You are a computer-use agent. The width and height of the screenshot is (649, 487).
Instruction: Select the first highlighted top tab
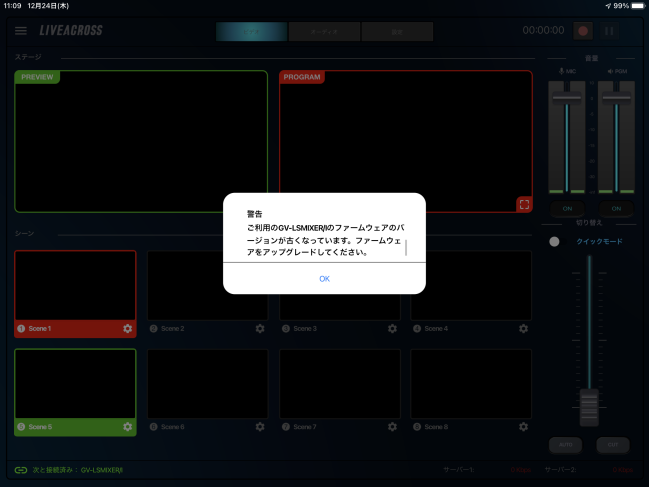pos(251,31)
